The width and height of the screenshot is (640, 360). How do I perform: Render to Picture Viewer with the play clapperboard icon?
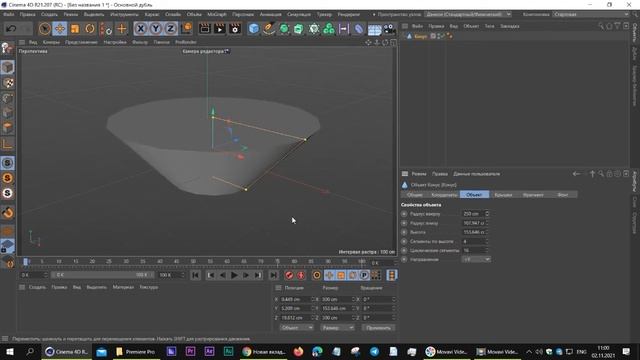click(x=220, y=29)
